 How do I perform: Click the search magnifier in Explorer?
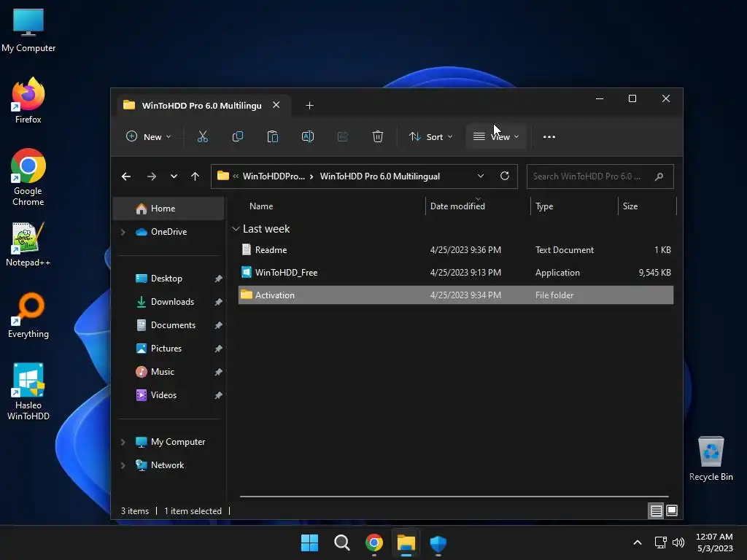coord(659,176)
